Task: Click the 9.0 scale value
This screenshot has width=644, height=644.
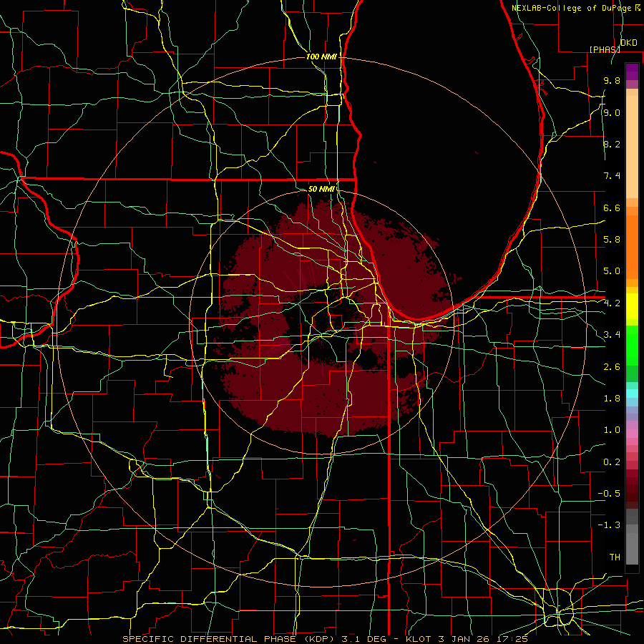Action: point(612,112)
